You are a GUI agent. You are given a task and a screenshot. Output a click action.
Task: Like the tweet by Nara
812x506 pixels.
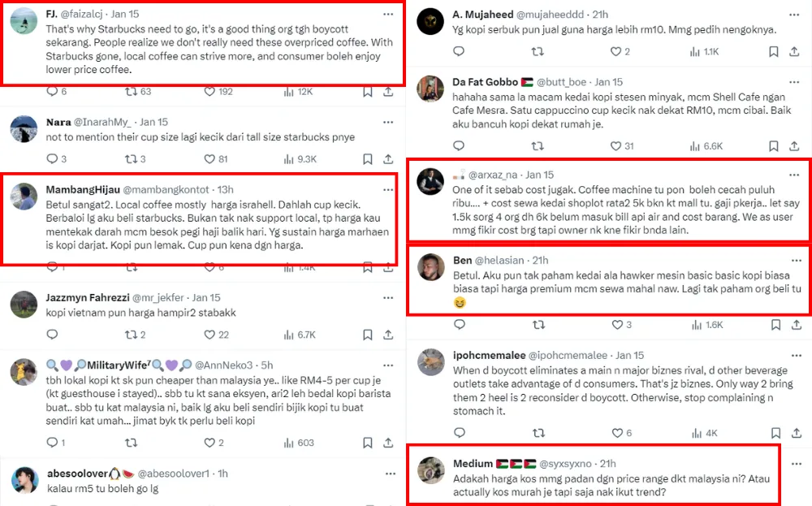click(209, 159)
